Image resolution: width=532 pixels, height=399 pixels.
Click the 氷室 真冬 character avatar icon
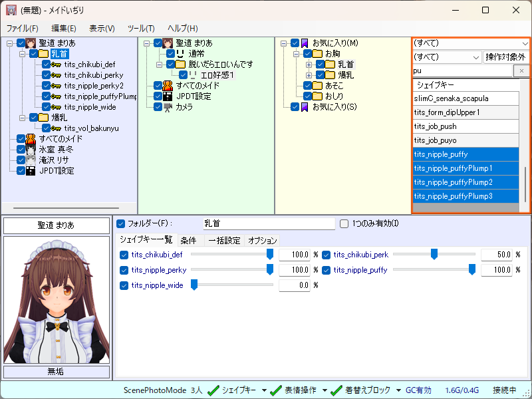31,150
